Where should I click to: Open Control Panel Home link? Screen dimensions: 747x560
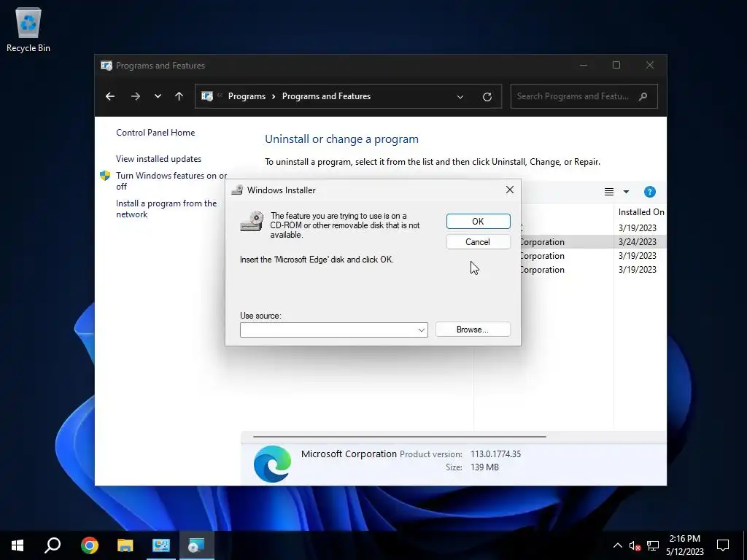click(155, 133)
